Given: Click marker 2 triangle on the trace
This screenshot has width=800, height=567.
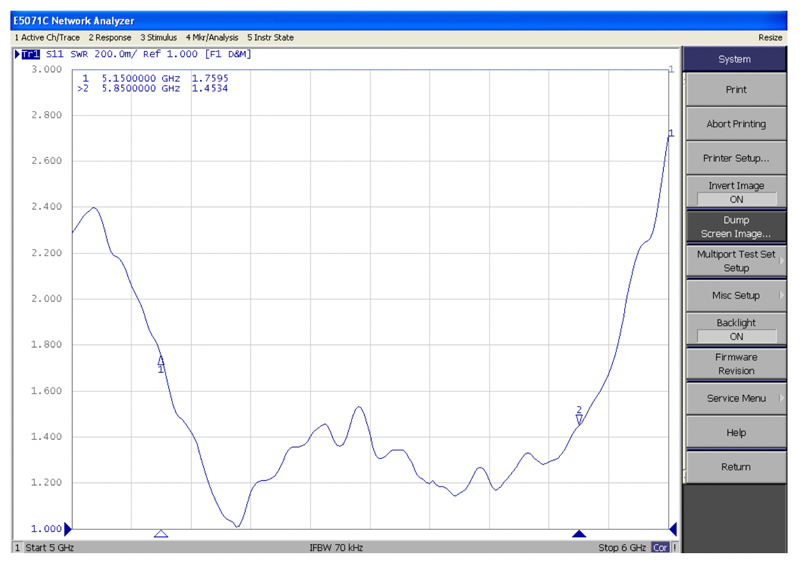Looking at the screenshot, I should click(x=579, y=418).
